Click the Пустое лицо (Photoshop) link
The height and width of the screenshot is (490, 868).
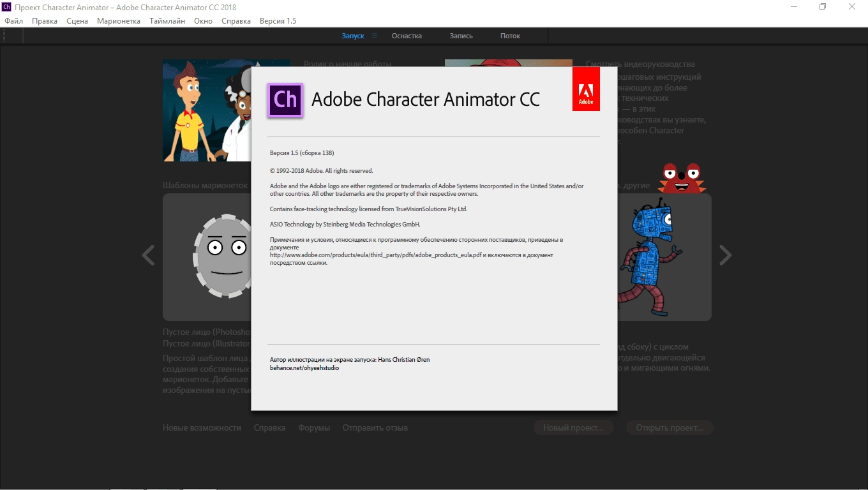(x=206, y=332)
